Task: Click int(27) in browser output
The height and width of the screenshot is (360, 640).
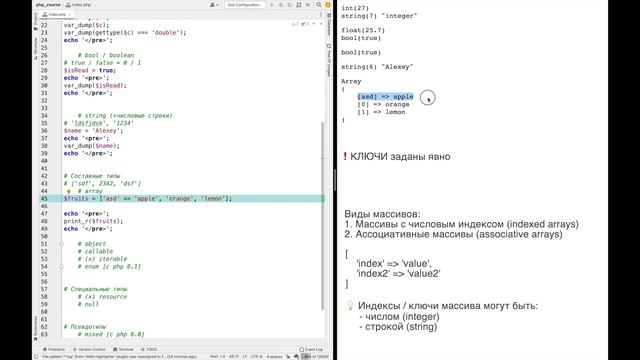Action: (x=355, y=8)
